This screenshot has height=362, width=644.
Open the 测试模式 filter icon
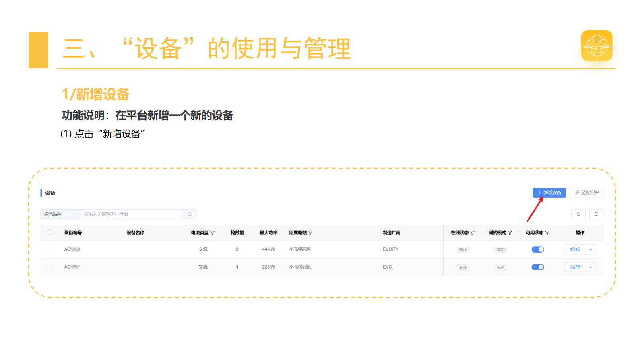click(x=510, y=233)
